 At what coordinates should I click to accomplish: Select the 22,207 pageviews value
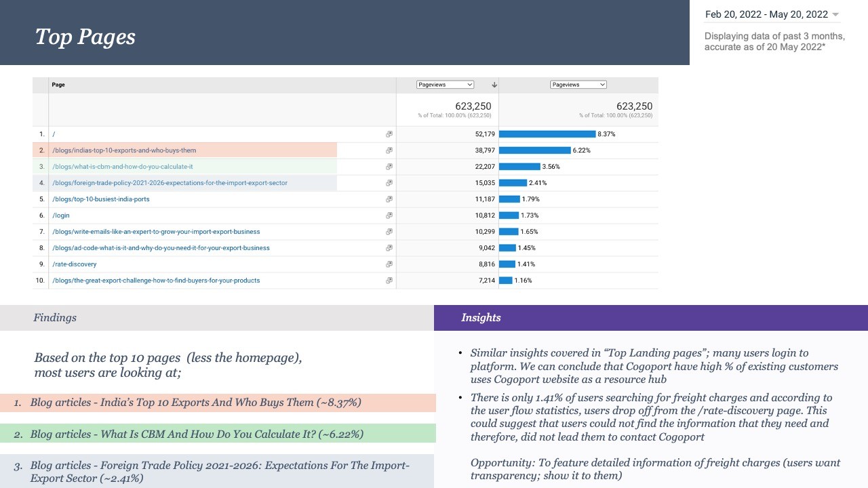click(485, 167)
